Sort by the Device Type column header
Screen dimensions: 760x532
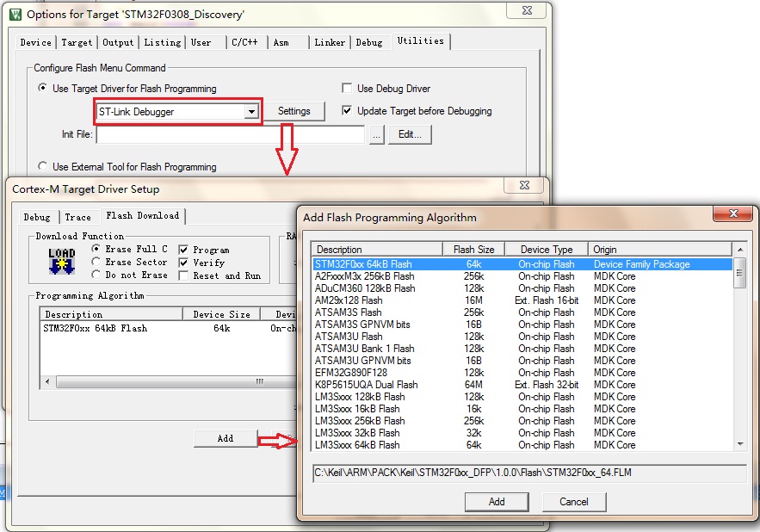[547, 250]
